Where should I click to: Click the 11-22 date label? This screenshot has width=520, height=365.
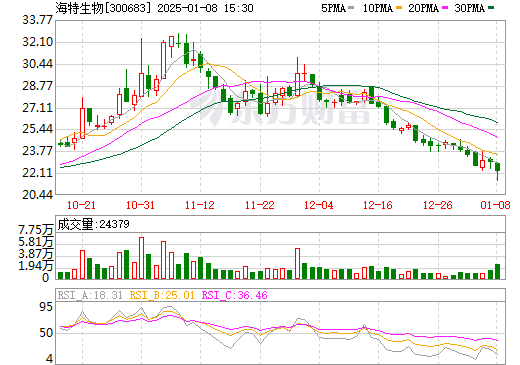click(x=259, y=205)
